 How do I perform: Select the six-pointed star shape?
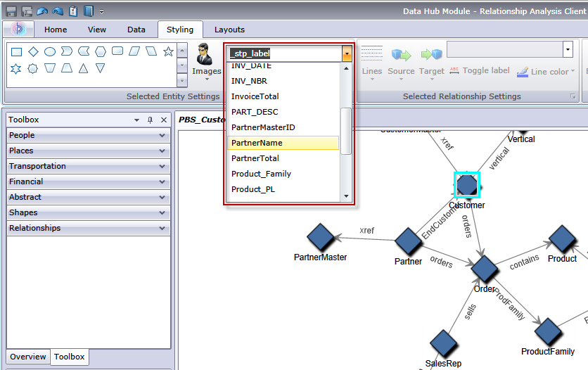[15, 69]
